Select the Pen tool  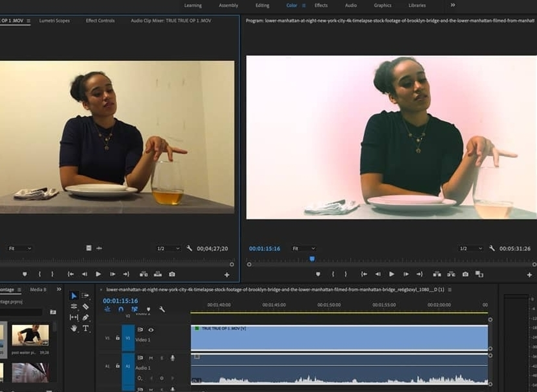[86, 317]
